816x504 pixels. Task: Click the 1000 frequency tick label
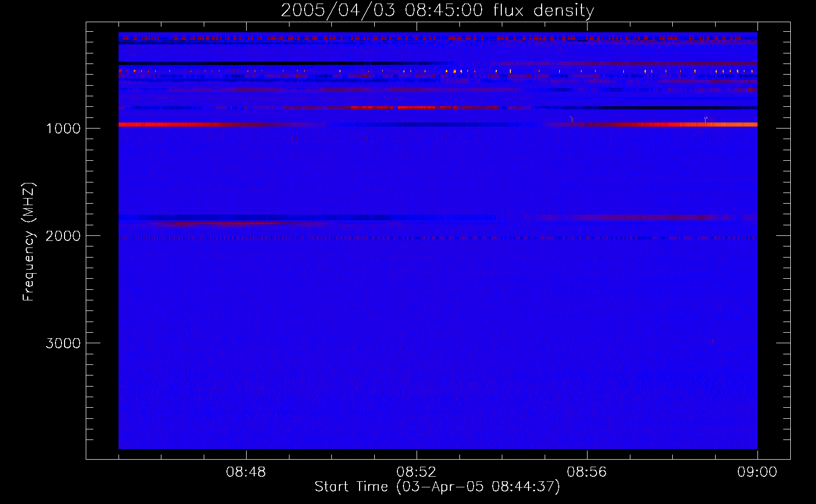click(63, 129)
